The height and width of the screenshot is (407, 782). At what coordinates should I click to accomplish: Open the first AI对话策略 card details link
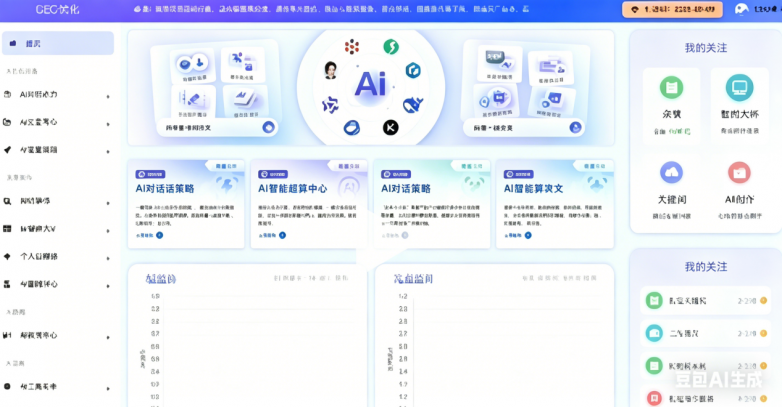[x=150, y=236]
